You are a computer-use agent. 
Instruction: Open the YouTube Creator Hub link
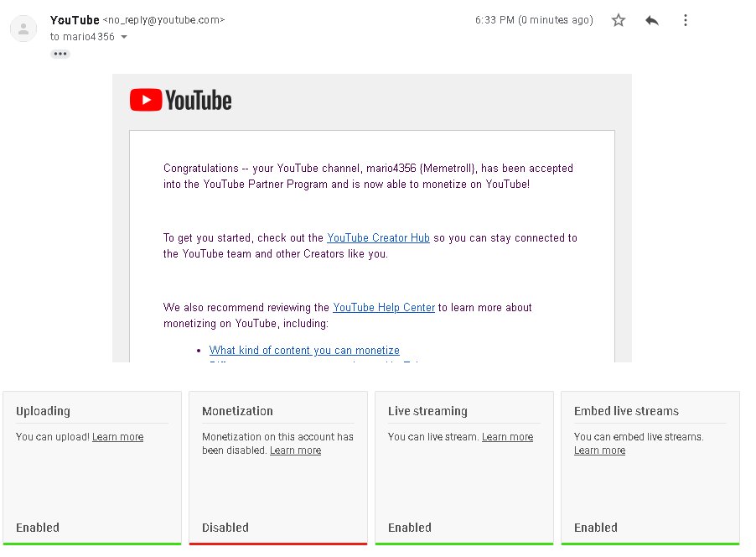tap(378, 238)
